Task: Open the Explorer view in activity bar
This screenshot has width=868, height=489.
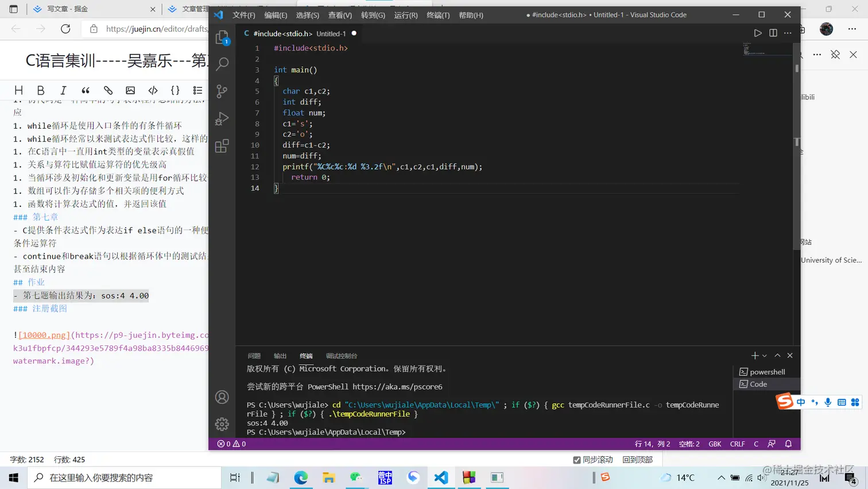Action: [x=222, y=37]
